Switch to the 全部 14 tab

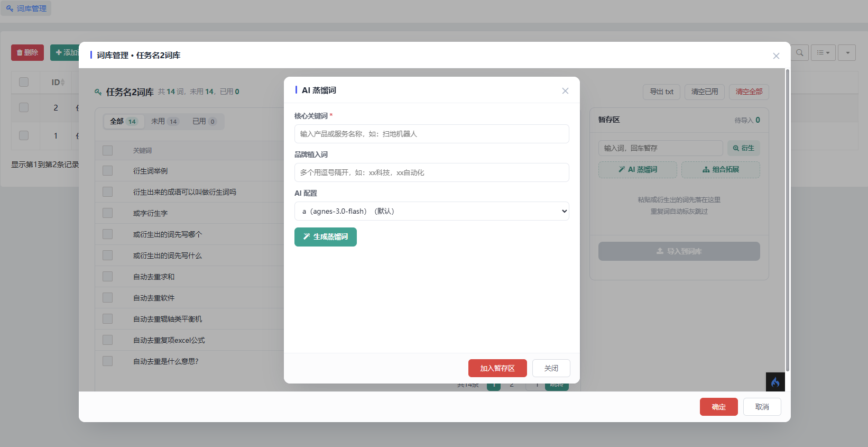(123, 122)
